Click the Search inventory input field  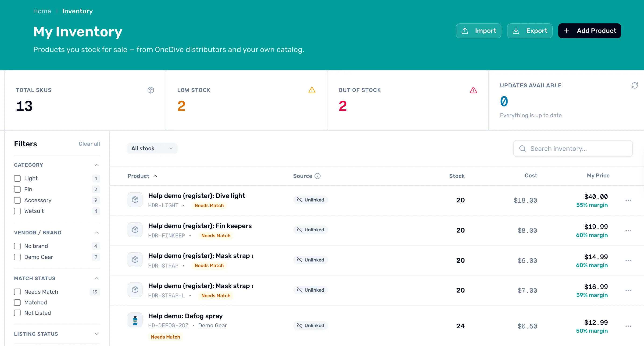point(573,149)
